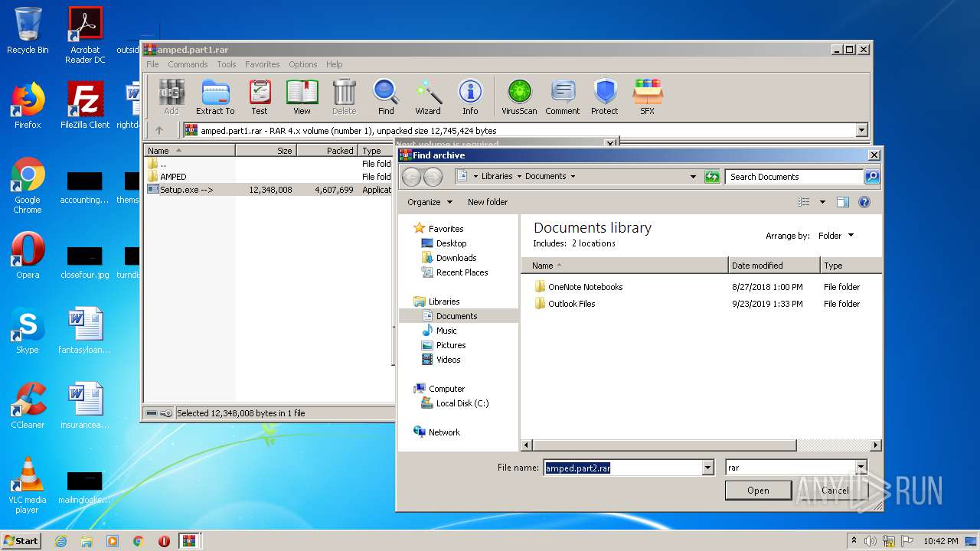Select Setup.exe row in WinRAR
This screenshot has height=551, width=980.
click(269, 190)
